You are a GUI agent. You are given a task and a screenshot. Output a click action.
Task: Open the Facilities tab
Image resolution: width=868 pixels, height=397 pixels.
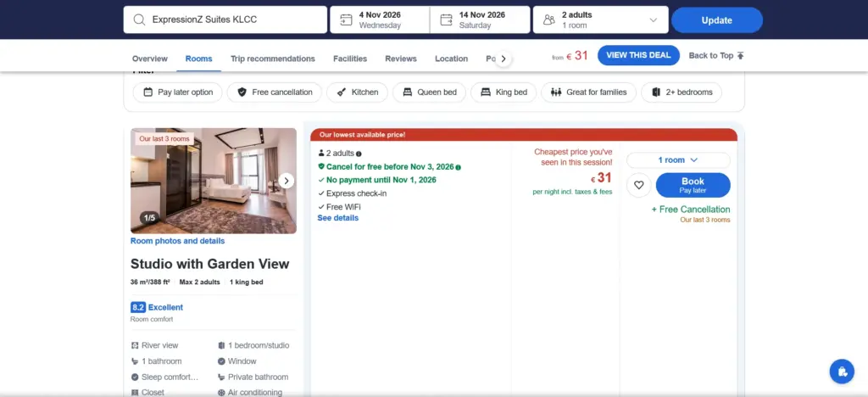pos(350,59)
